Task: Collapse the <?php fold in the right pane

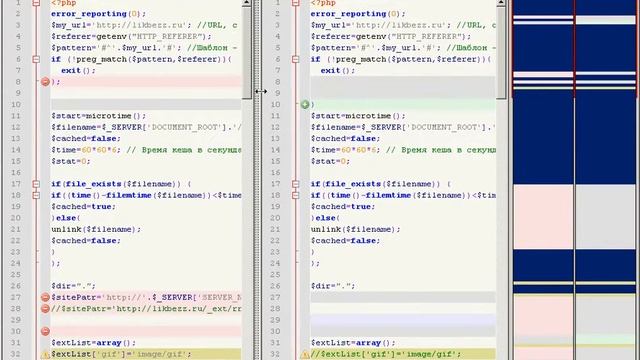Action: [x=296, y=3]
